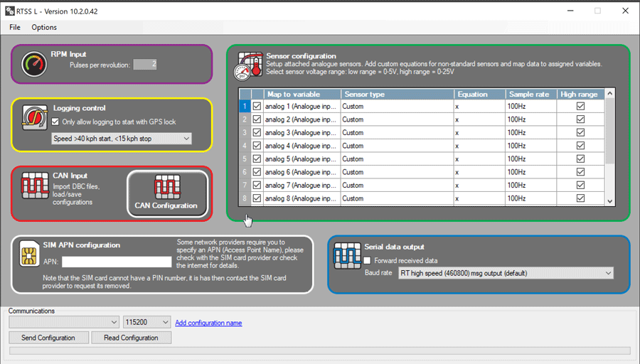Click the SIM card icon
The height and width of the screenshot is (364, 640).
28,258
